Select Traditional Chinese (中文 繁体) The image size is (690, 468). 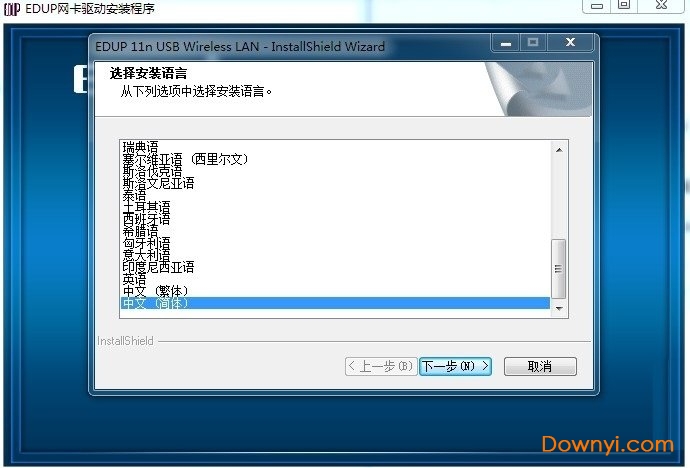[155, 291]
